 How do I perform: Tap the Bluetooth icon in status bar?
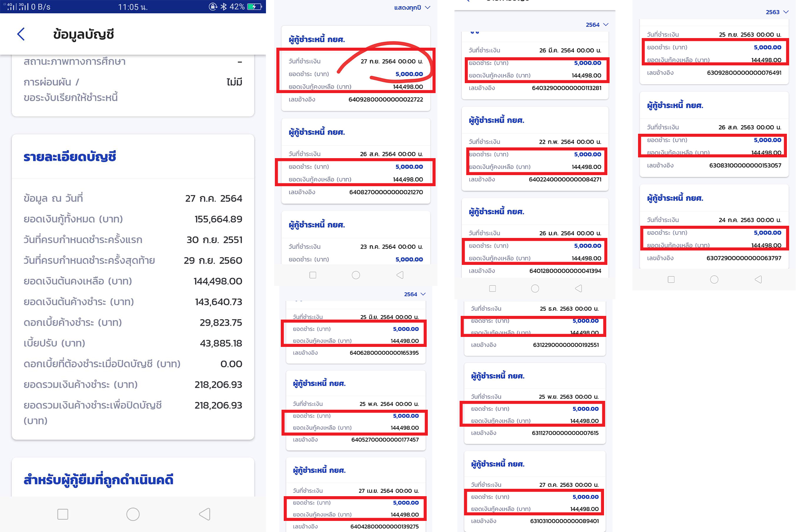click(x=224, y=7)
